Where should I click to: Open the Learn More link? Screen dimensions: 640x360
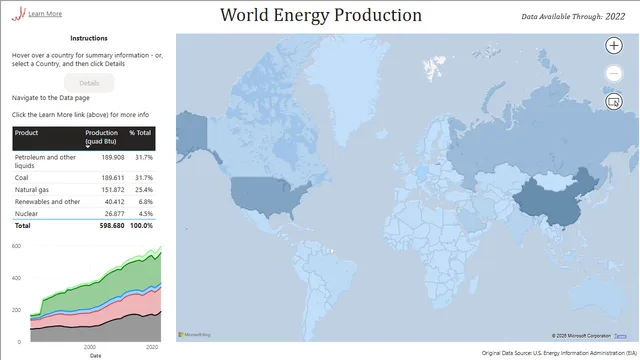pos(45,14)
